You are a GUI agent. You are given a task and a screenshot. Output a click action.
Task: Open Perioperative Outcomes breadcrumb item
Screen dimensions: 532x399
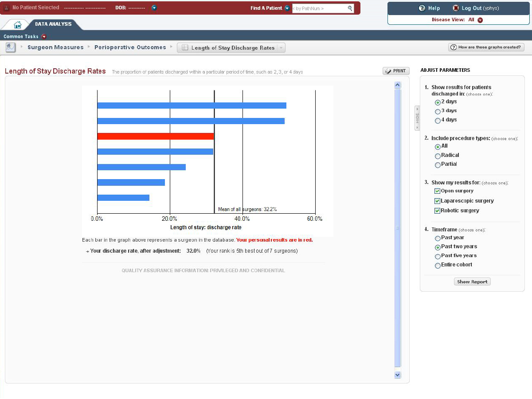click(130, 47)
